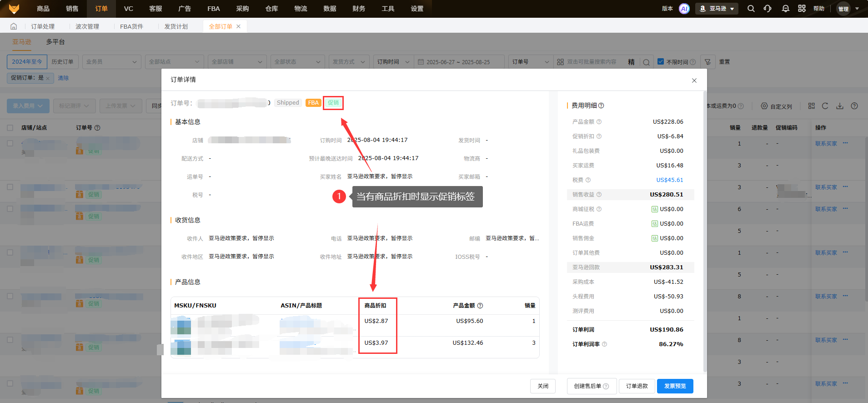Image resolution: width=868 pixels, height=403 pixels.
Task: Close the 全部订单 tab
Action: (238, 26)
